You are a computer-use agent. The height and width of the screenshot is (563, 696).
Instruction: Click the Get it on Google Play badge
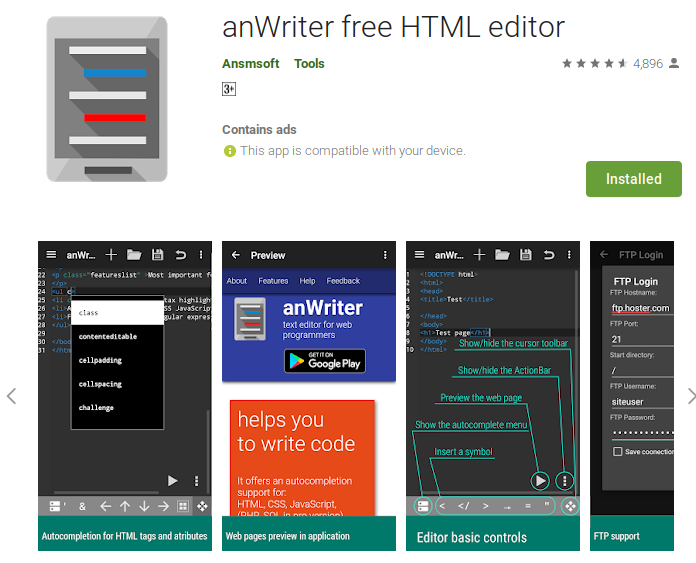(x=325, y=361)
